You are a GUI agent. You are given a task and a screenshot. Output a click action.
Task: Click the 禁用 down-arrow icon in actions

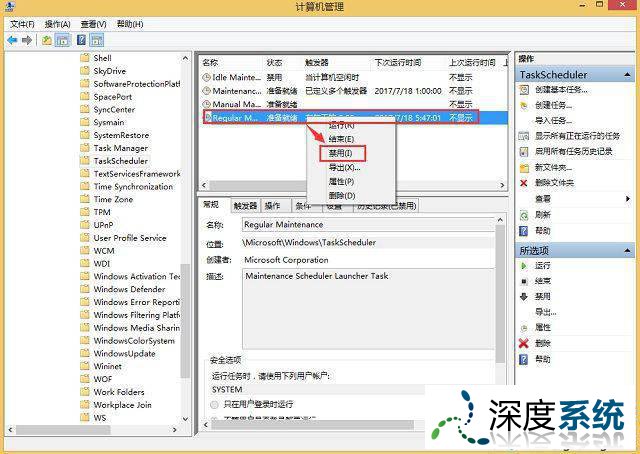click(524, 296)
